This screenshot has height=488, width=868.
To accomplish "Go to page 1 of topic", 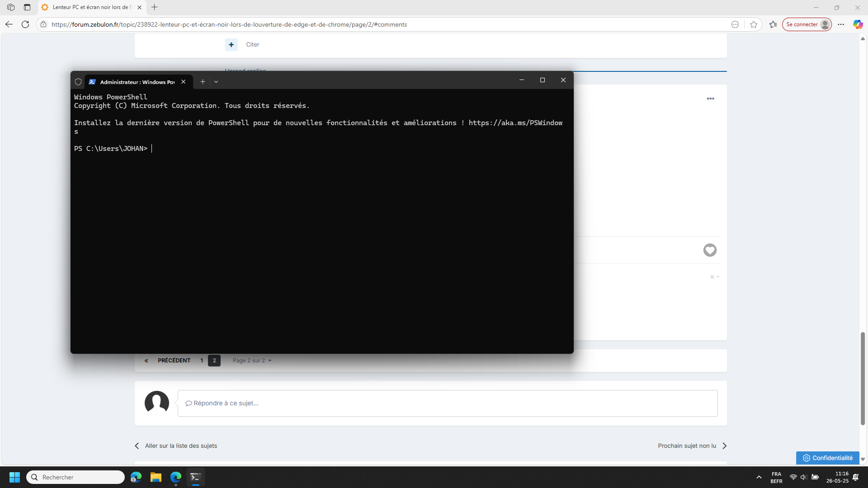I will [x=202, y=361].
